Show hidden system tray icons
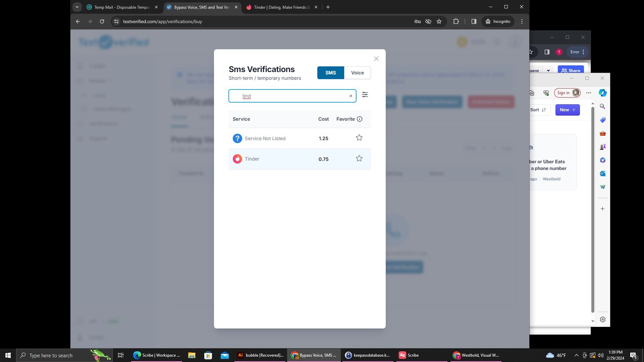The height and width of the screenshot is (362, 644). tap(576, 355)
